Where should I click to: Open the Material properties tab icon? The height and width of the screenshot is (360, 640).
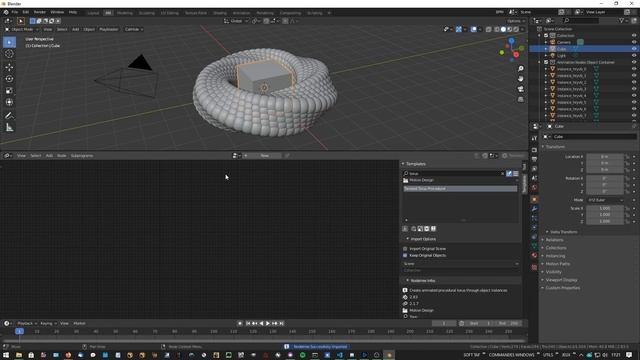[534, 256]
